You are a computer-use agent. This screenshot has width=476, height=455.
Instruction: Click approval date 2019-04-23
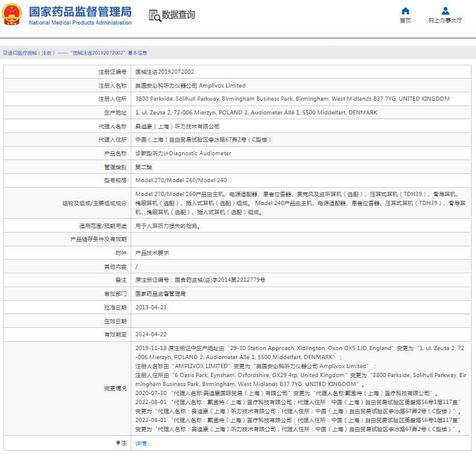click(x=151, y=307)
